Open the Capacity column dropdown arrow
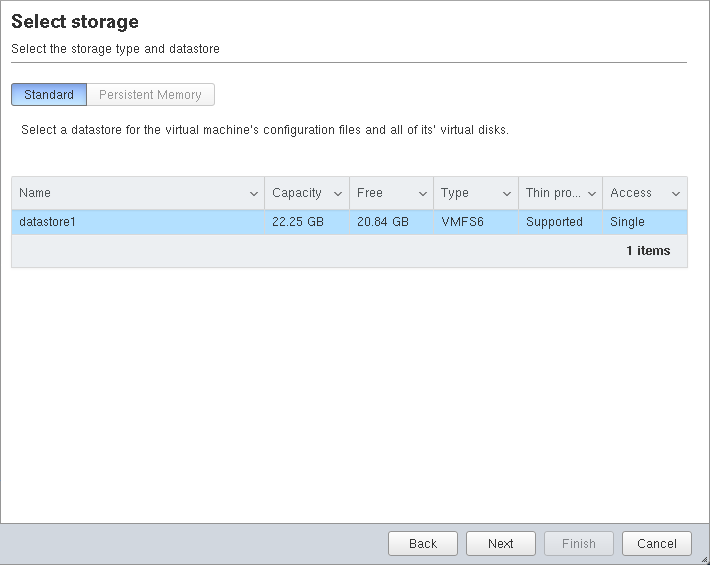Viewport: 710px width, 565px height. tap(338, 194)
